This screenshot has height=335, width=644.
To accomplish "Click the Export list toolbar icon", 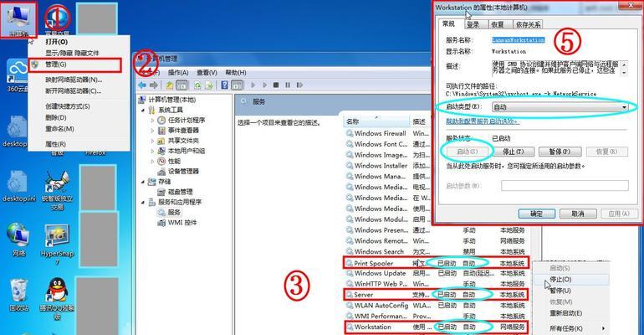I will pyautogui.click(x=209, y=85).
